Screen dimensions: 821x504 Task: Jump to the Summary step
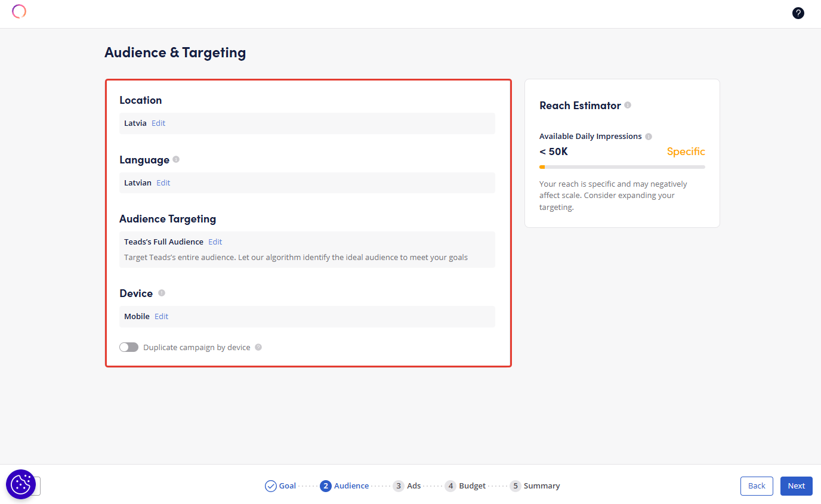(535, 486)
